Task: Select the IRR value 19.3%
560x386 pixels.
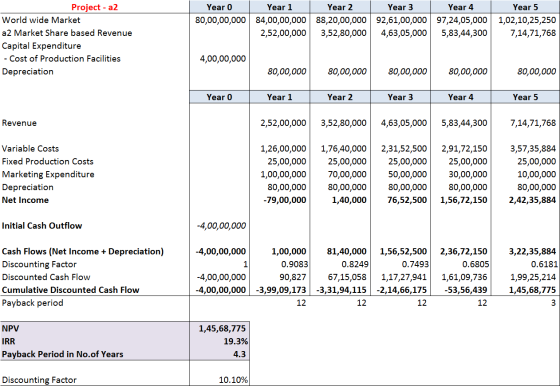Action: 236,341
